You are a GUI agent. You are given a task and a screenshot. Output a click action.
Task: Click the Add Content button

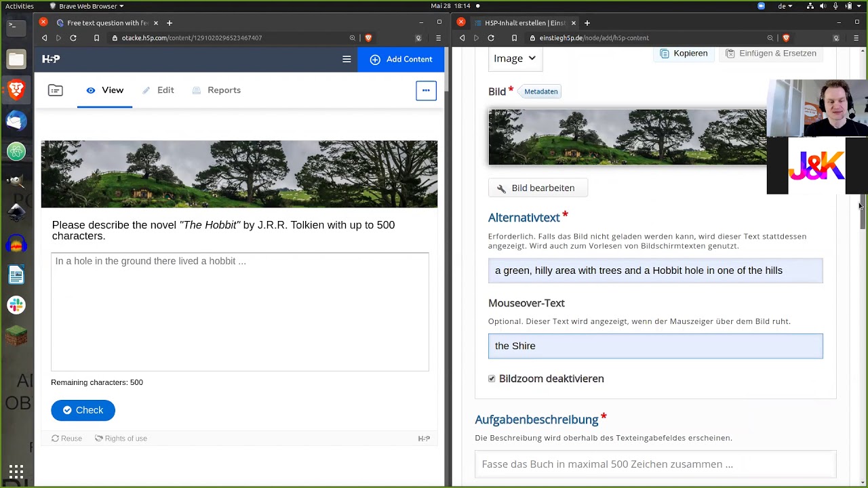pyautogui.click(x=401, y=59)
